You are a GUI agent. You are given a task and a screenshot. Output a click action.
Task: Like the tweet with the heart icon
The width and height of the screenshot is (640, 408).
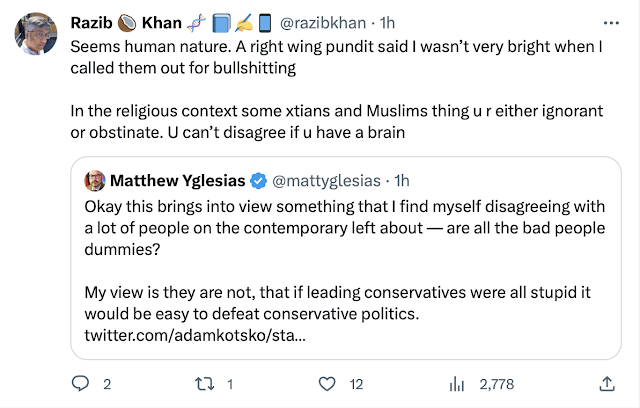(x=325, y=383)
